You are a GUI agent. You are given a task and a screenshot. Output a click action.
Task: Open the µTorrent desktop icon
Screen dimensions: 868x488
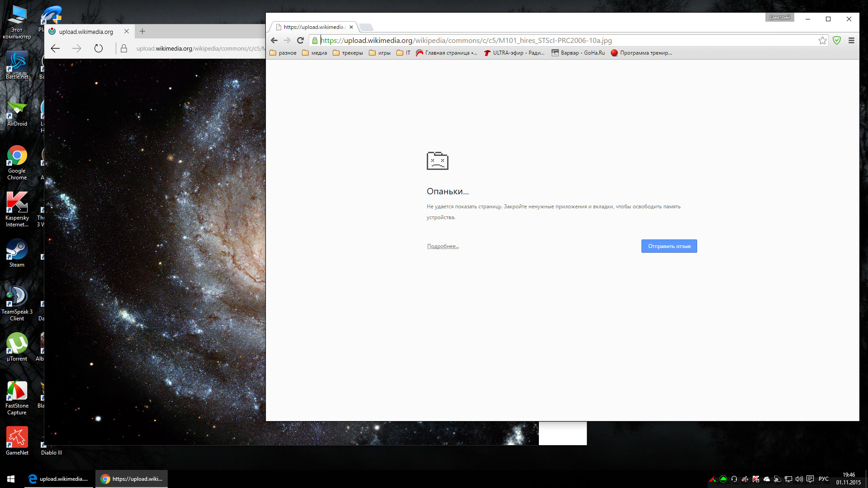[x=17, y=347]
